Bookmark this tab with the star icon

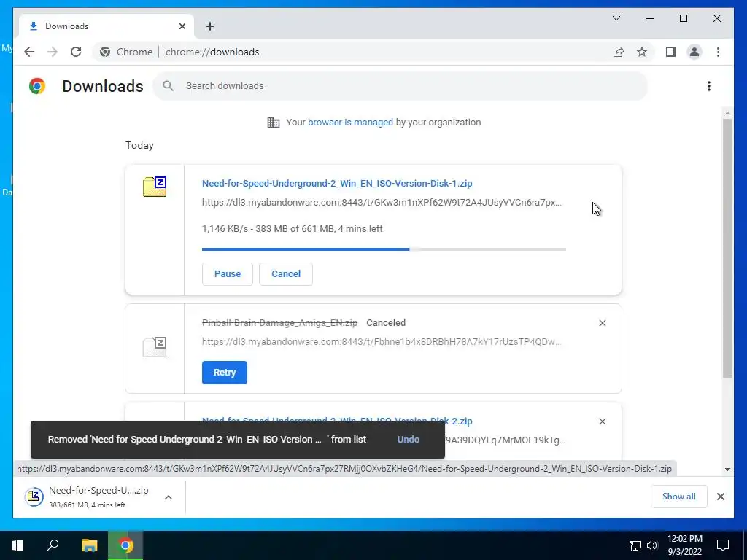[x=642, y=52]
